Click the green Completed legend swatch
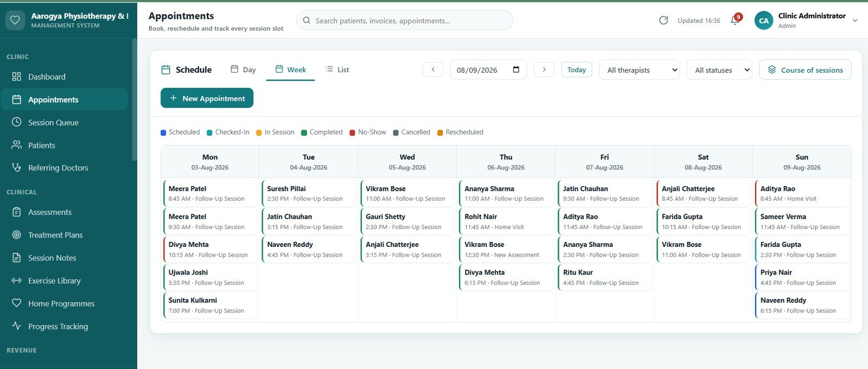The height and width of the screenshot is (369, 868). 304,132
